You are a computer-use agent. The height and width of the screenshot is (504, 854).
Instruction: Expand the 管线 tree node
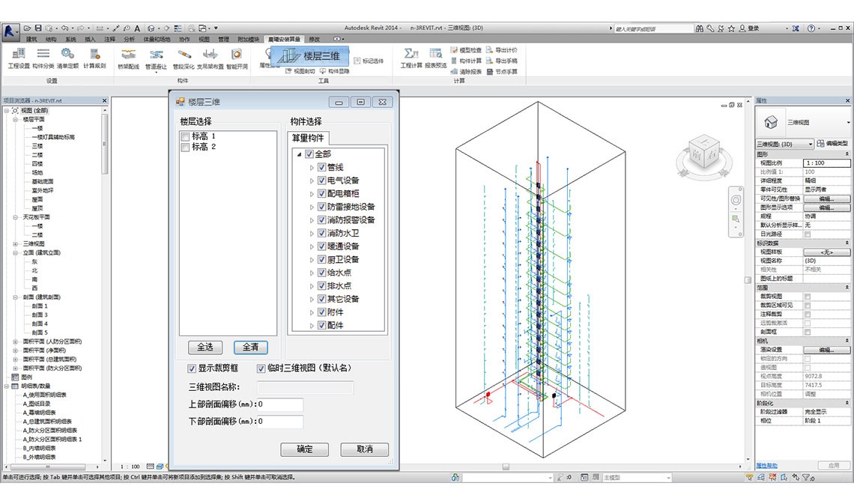[x=312, y=168]
